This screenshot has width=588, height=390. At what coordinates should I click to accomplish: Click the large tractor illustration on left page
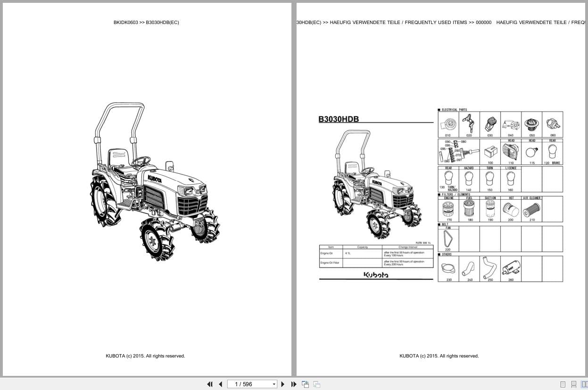click(x=155, y=182)
